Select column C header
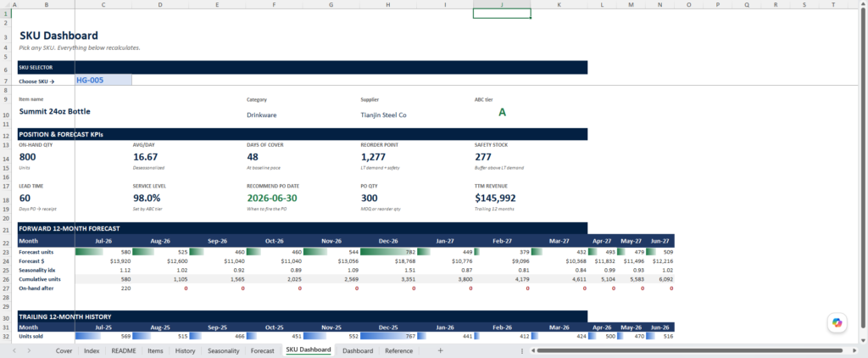The image size is (868, 358). (x=103, y=4)
